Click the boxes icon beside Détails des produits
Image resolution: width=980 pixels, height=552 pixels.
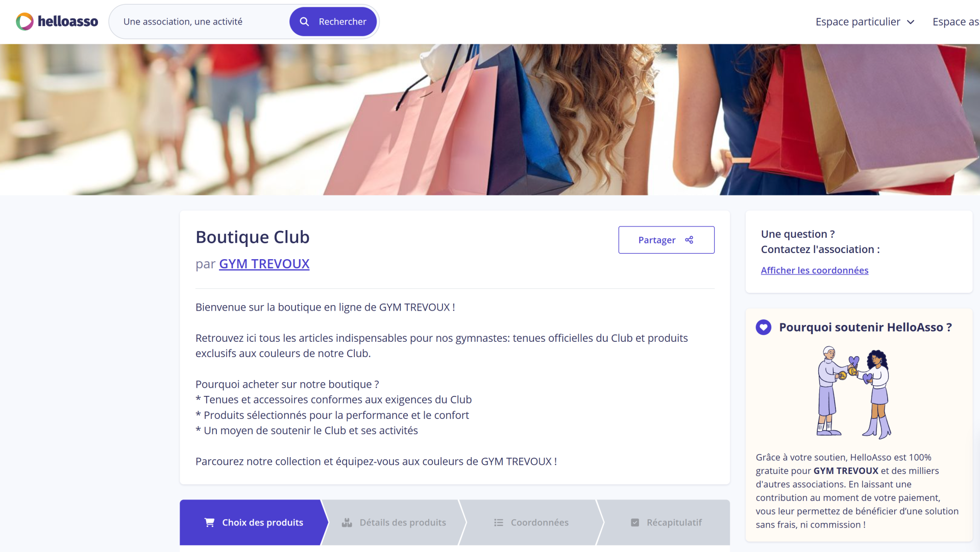[347, 522]
